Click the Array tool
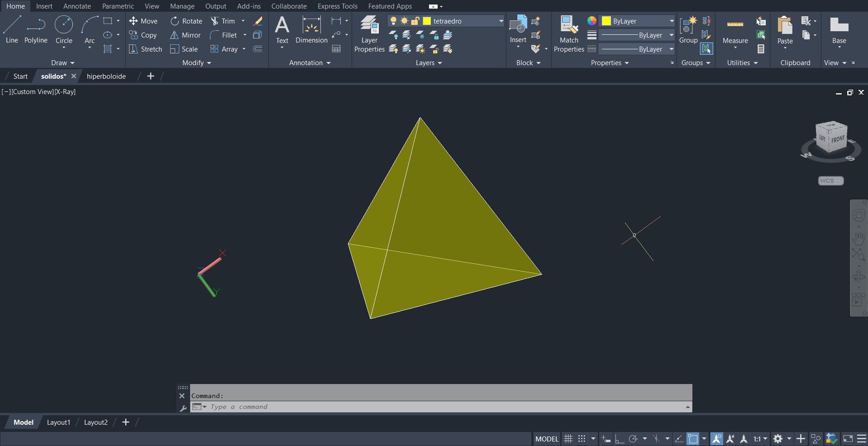The height and width of the screenshot is (446, 868). [x=224, y=49]
